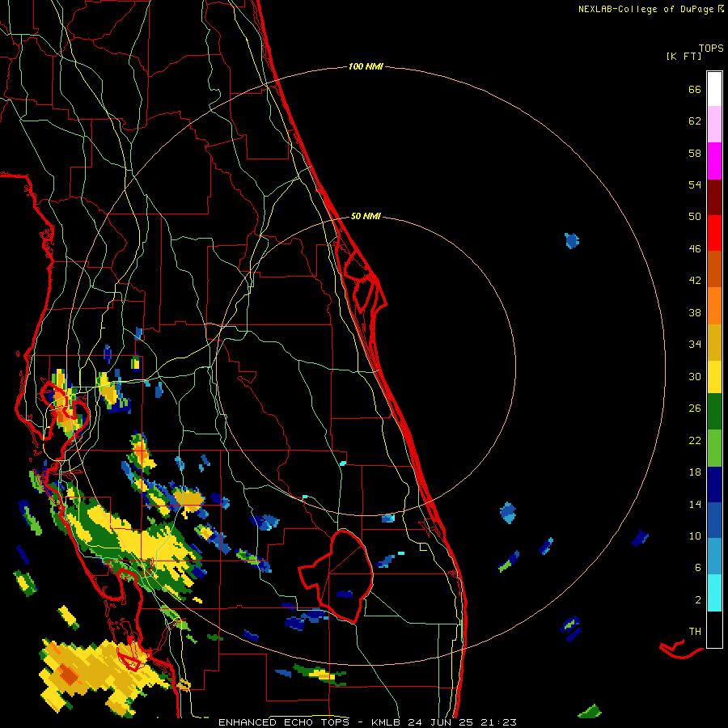Click the 100 NMI range ring label

366,67
